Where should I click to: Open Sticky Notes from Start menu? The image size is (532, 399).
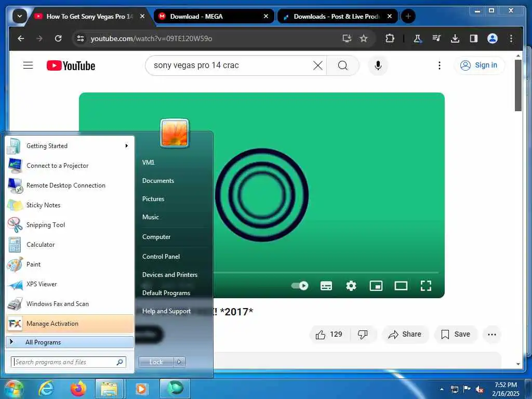tap(70, 205)
